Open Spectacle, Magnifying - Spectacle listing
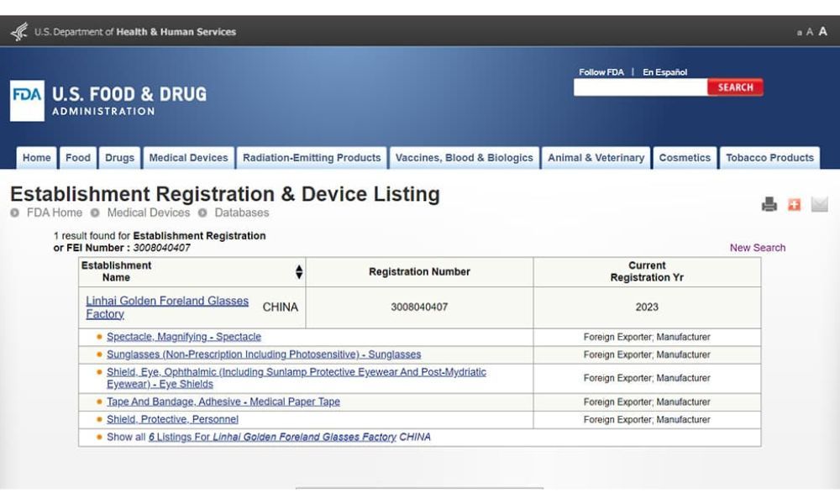 click(184, 337)
